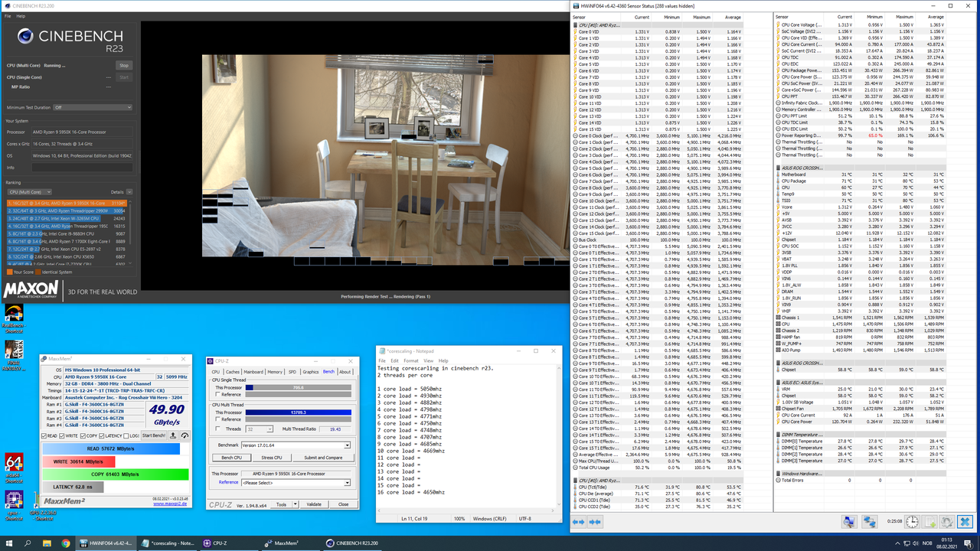Viewport: 980px width, 551px height.
Task: Open HWiNFO sensor settings gear icon
Action: coord(947,522)
